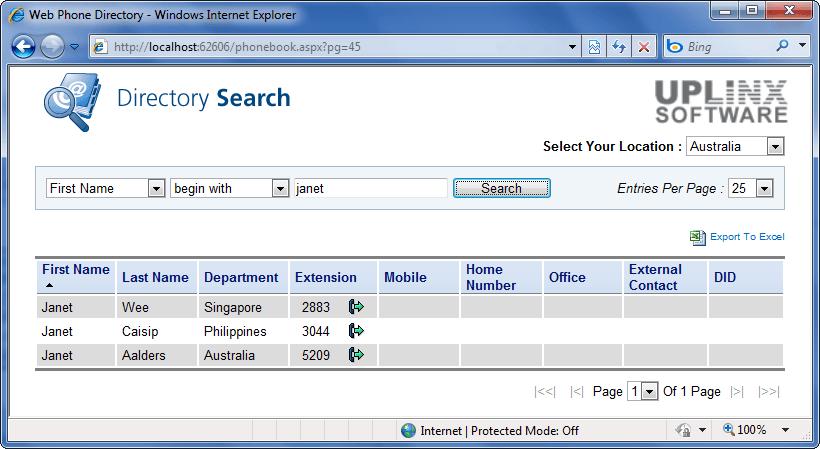Click dial icon next to extension 2883
The height and width of the screenshot is (449, 820).
tap(356, 307)
